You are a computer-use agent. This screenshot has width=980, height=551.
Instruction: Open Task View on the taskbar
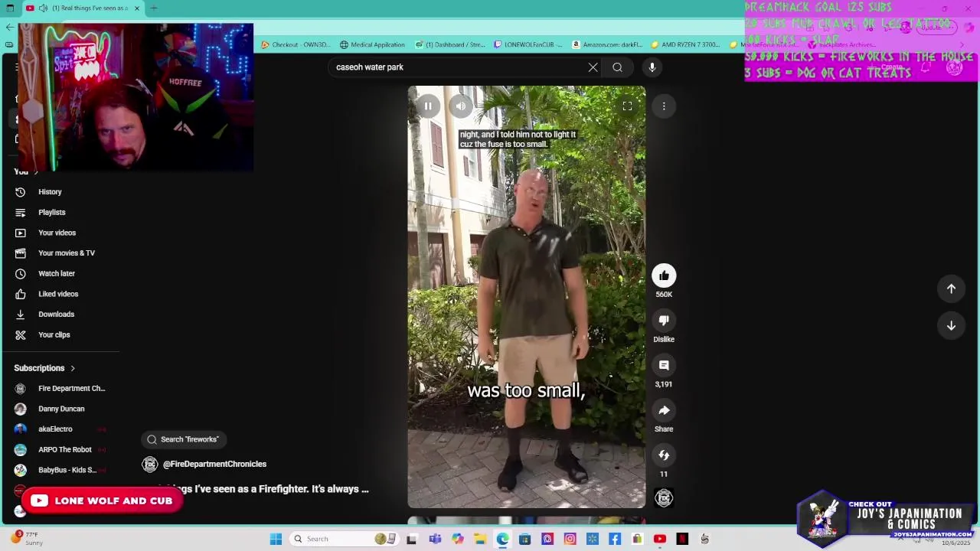pyautogui.click(x=412, y=539)
